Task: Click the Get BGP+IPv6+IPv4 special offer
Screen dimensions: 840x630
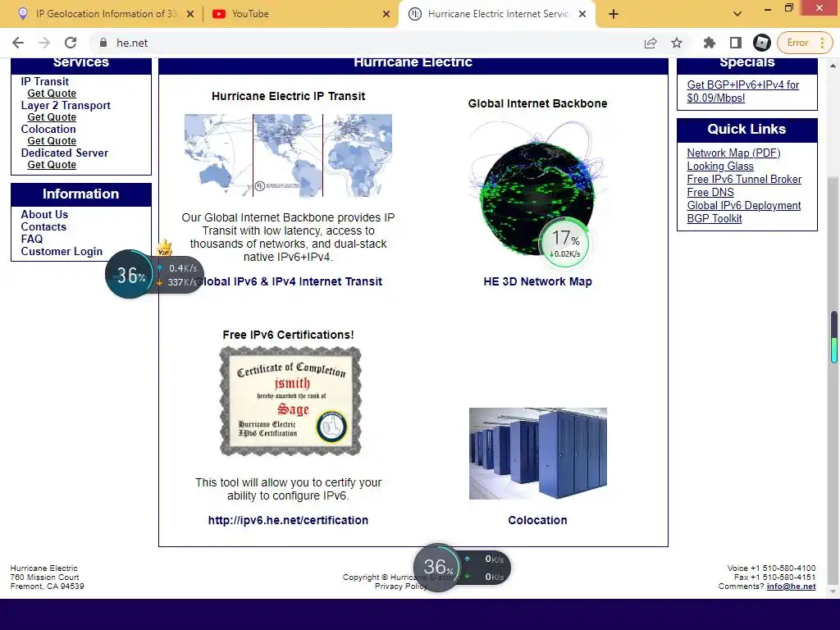Action: click(742, 91)
